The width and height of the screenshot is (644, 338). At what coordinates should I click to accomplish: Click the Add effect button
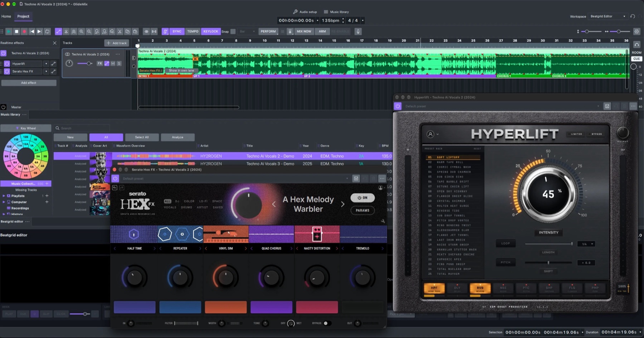[29, 83]
